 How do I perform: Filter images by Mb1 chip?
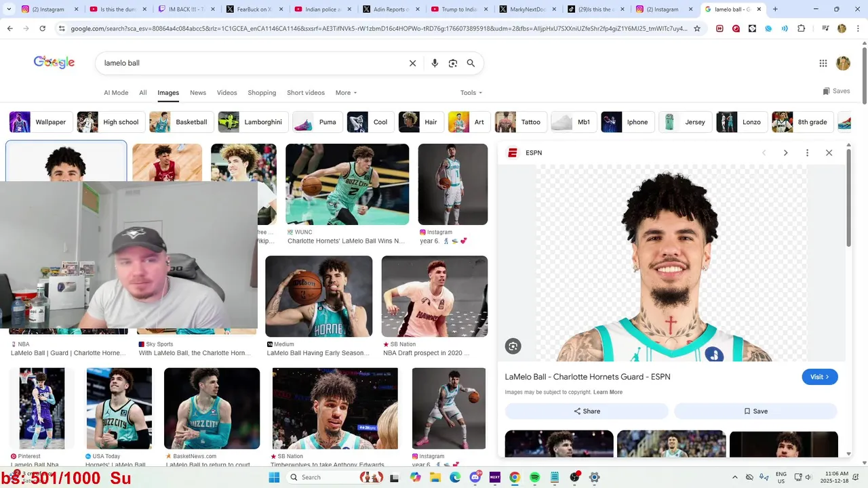point(574,122)
